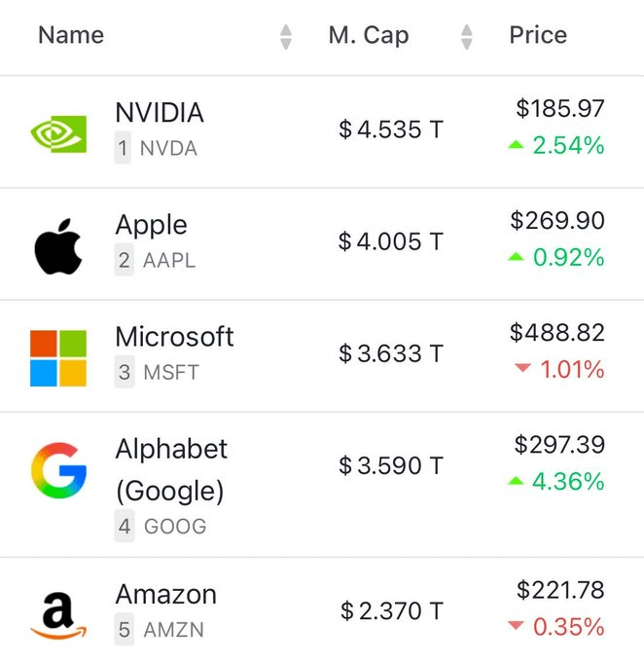Open the NVIDIA company link

click(160, 113)
